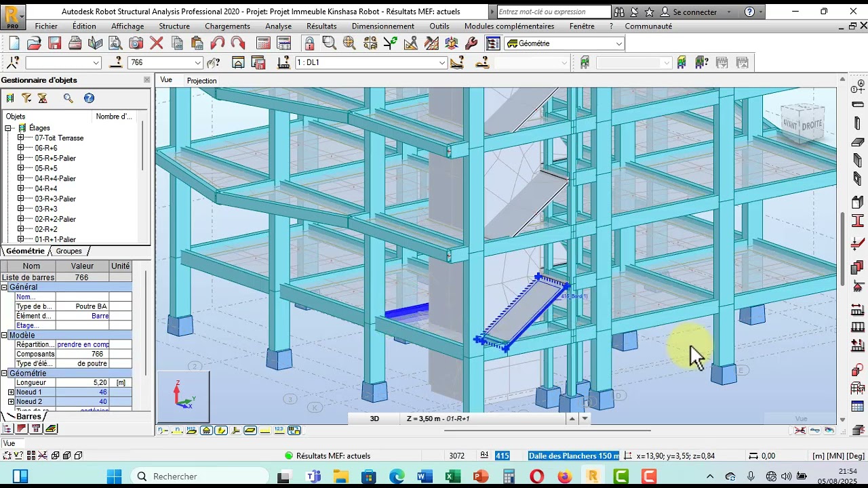
Task: Click the filter funnel icon in object manager
Action: (26, 98)
